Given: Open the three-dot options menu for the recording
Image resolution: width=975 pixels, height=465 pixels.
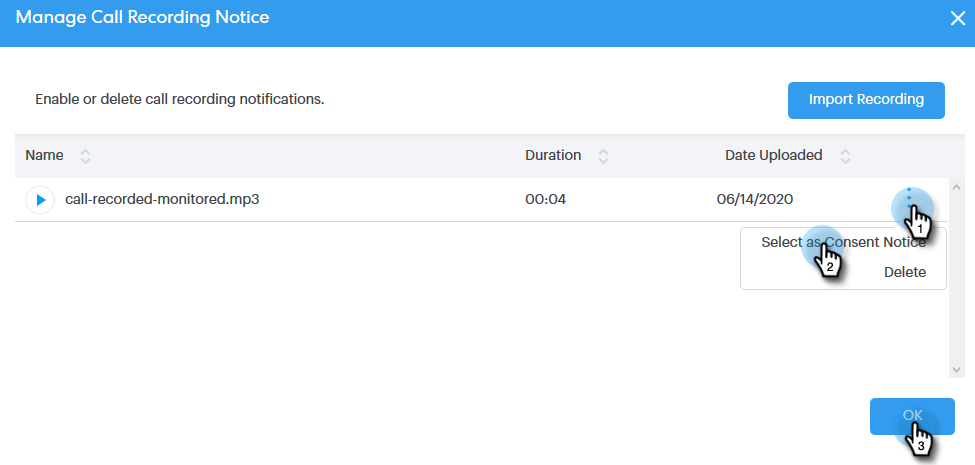Looking at the screenshot, I should coord(909,199).
